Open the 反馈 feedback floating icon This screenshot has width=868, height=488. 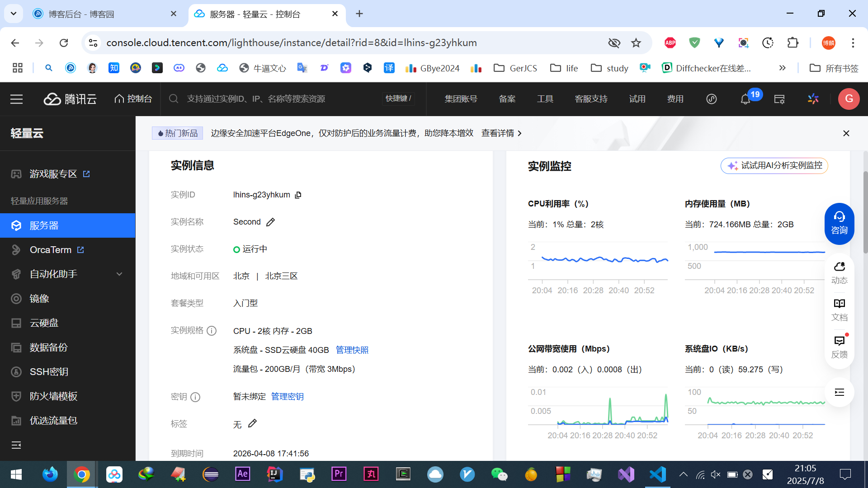839,347
